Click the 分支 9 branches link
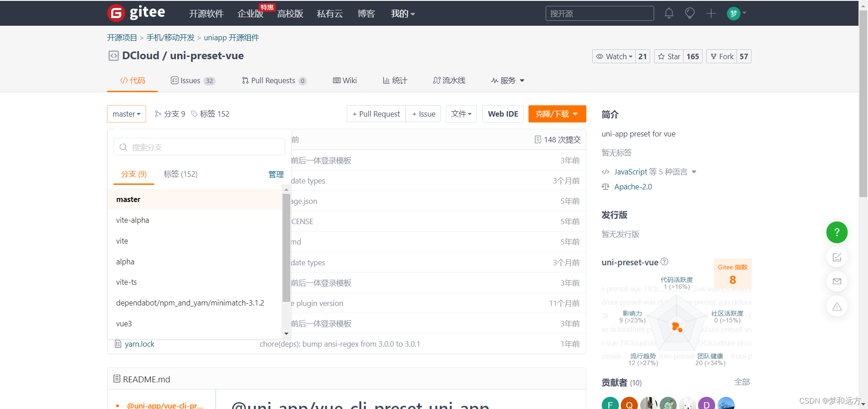The image size is (868, 409). (x=170, y=114)
